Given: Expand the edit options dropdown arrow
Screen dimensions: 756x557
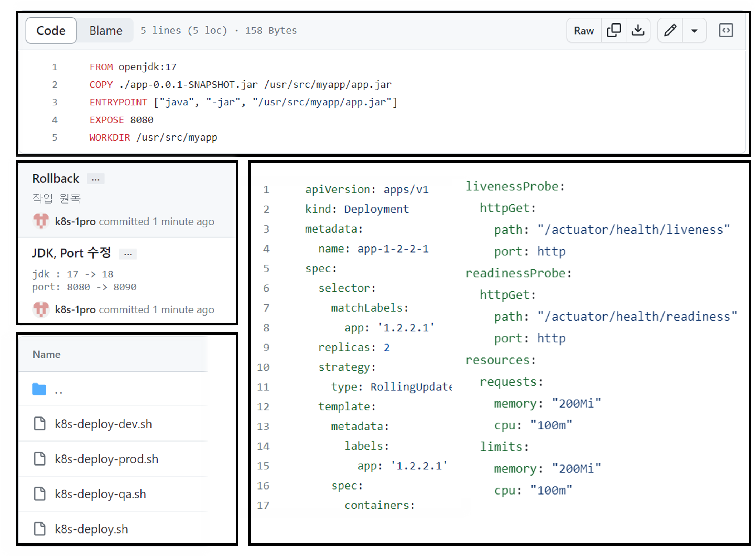Looking at the screenshot, I should click(x=694, y=31).
